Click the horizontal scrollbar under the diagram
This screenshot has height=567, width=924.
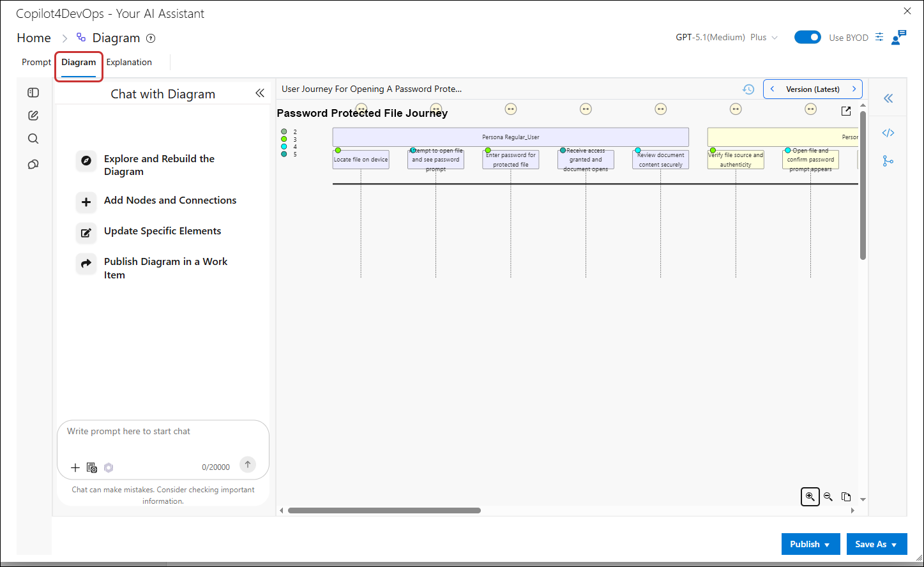384,510
